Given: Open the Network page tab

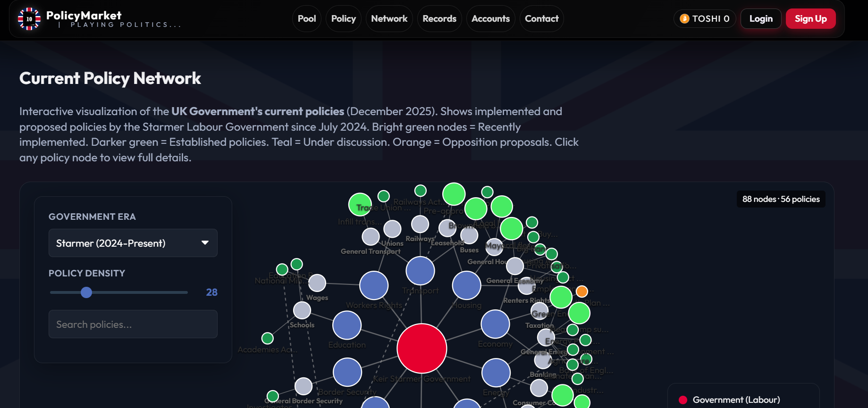Looking at the screenshot, I should pyautogui.click(x=389, y=19).
